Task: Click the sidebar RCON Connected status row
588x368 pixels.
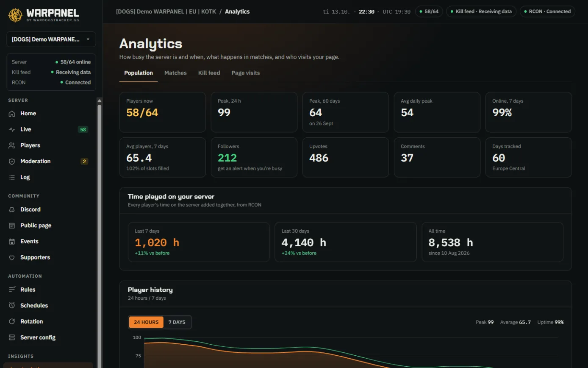Action: [x=51, y=83]
